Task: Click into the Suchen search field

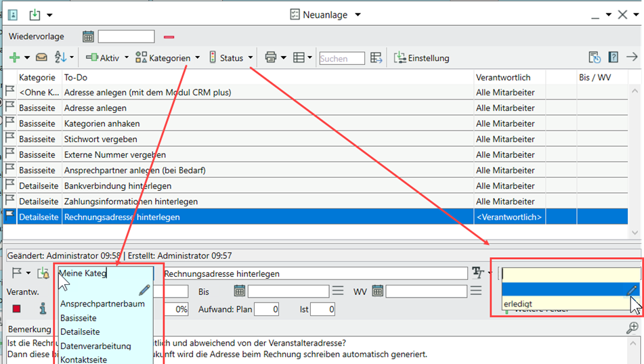Action: tap(341, 58)
